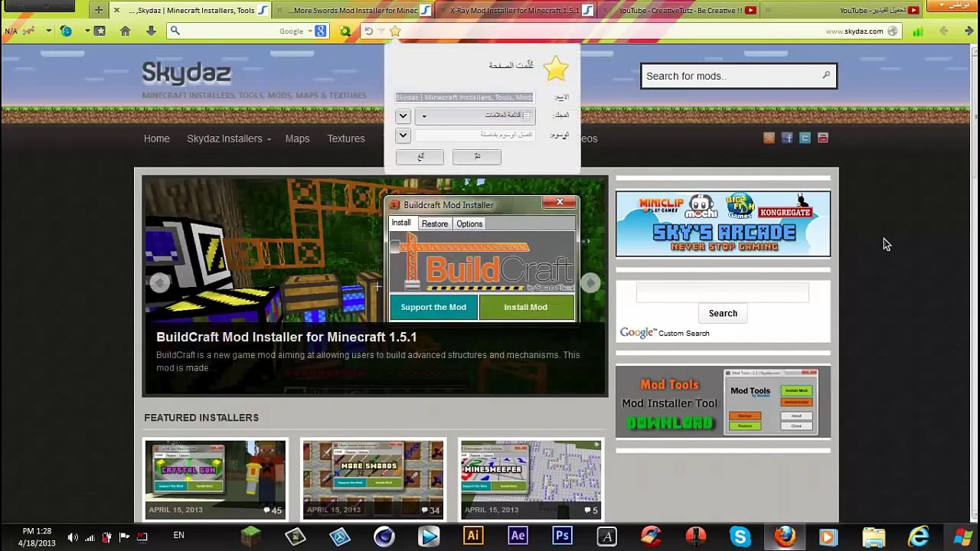The height and width of the screenshot is (551, 980).
Task: Click the bookmark tags field in popup
Action: click(475, 135)
